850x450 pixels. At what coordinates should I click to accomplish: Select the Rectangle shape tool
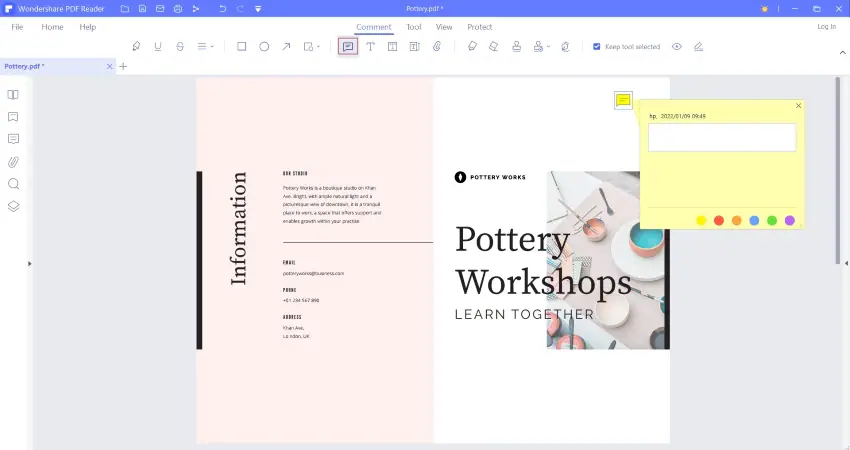click(x=242, y=47)
